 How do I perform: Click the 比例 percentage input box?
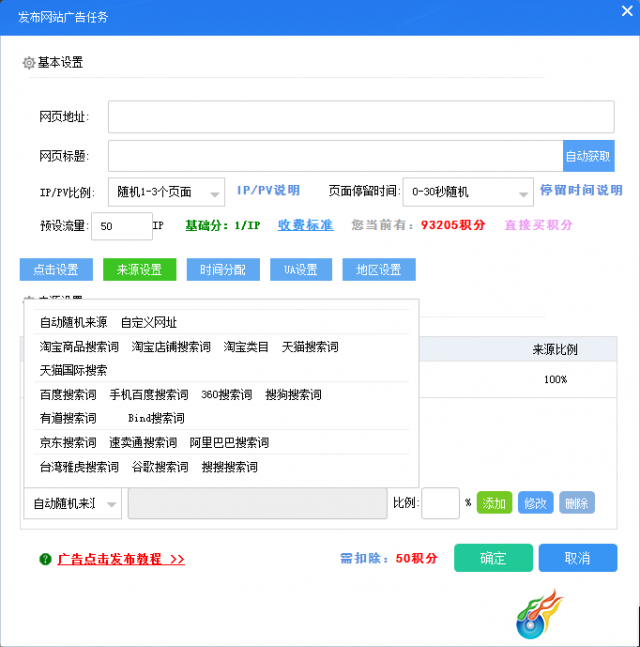tap(440, 503)
